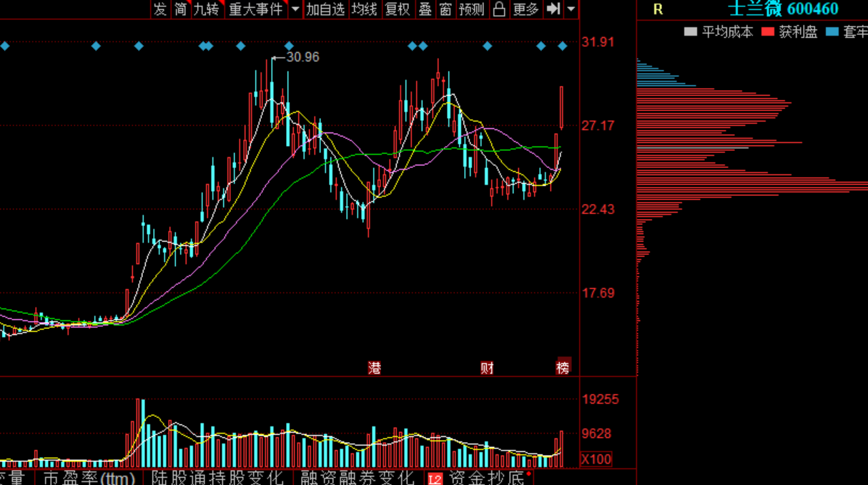
Task: Click the red L2 badge icon
Action: click(x=435, y=478)
